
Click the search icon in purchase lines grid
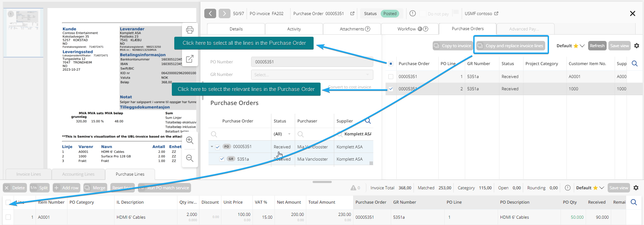click(634, 202)
